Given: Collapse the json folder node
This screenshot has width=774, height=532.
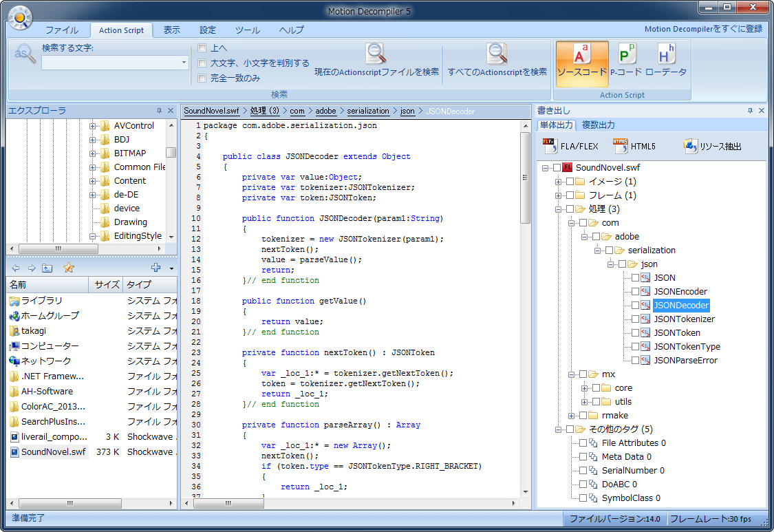Looking at the screenshot, I should pyautogui.click(x=611, y=264).
